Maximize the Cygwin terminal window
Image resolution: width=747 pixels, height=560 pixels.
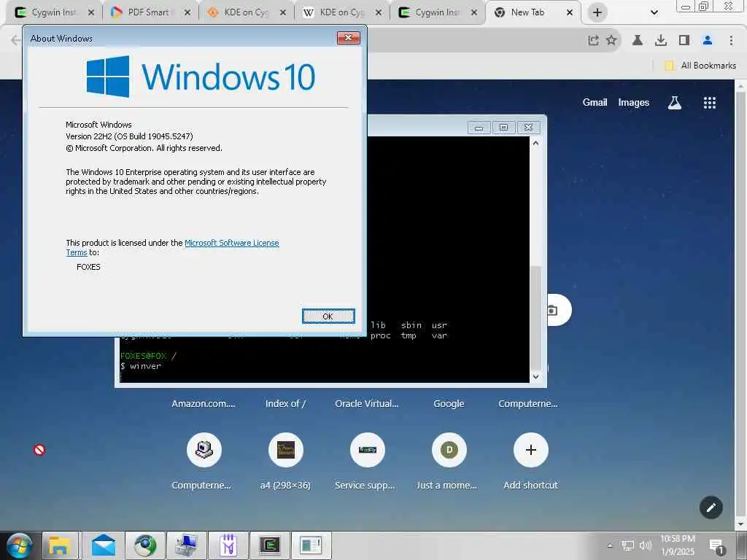pos(503,127)
